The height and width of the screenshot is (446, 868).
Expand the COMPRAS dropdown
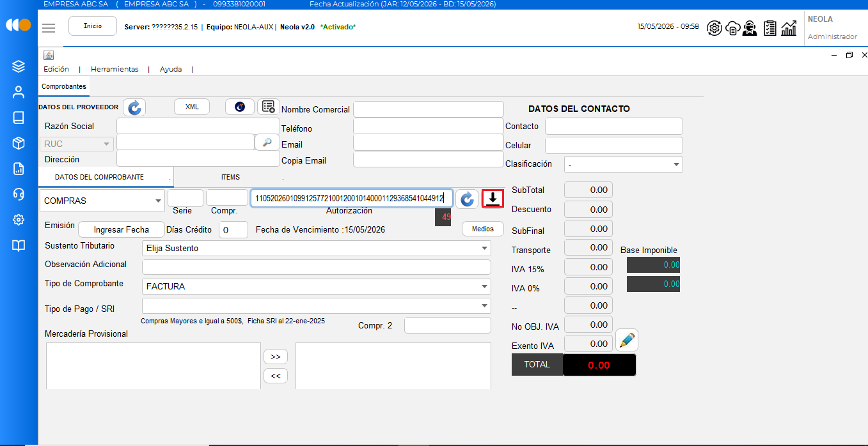coord(102,201)
